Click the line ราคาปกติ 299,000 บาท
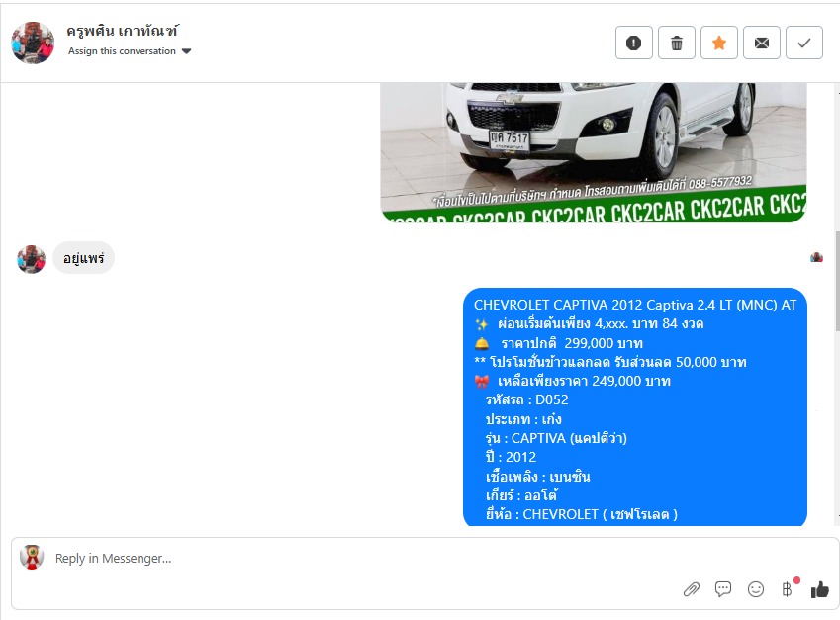This screenshot has width=840, height=620. (x=572, y=343)
